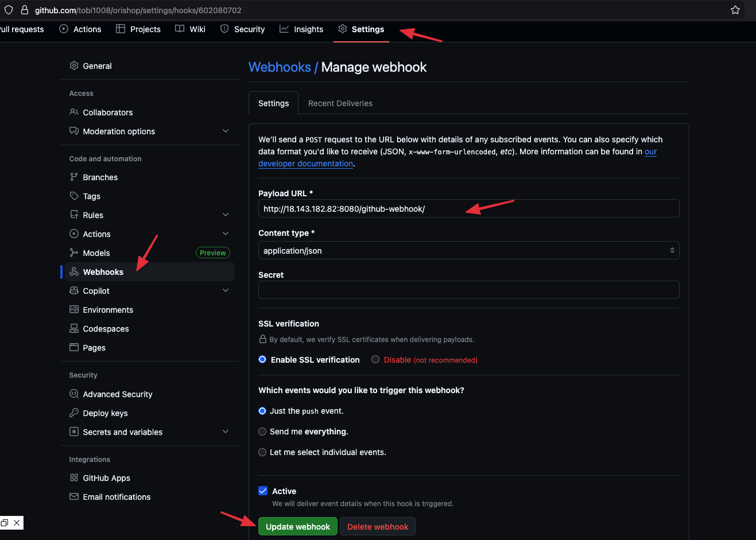Open the Insights repository tab

coord(301,29)
